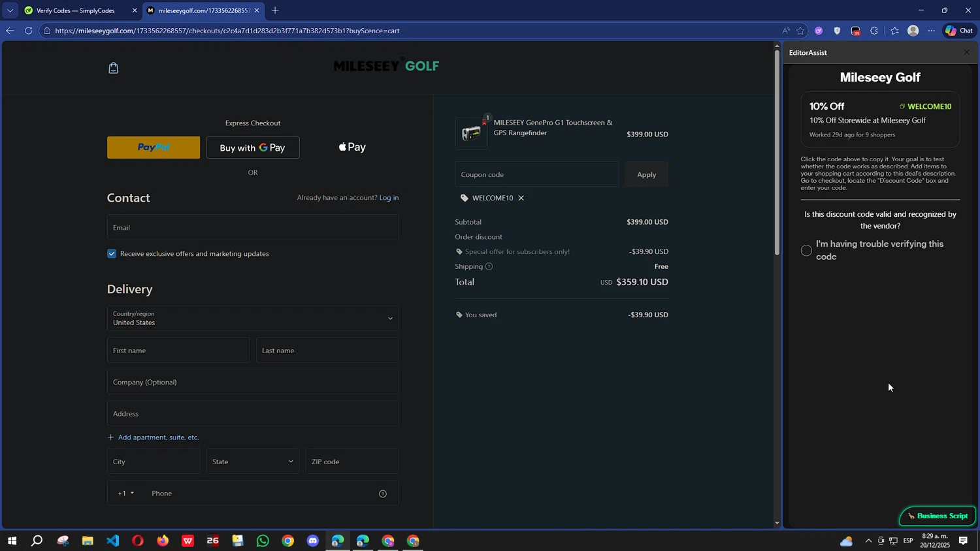Screen dimensions: 980x551
Task: Open the Windows Start menu
Action: tap(12, 541)
